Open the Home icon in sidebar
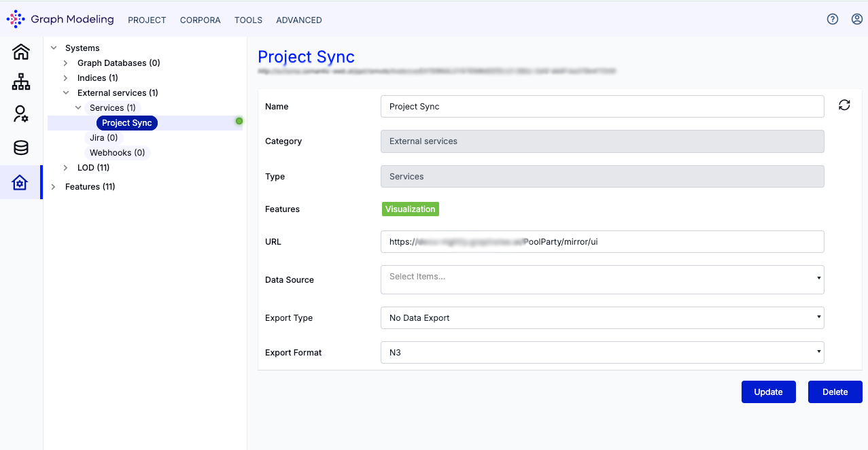The width and height of the screenshot is (868, 450). 21,52
